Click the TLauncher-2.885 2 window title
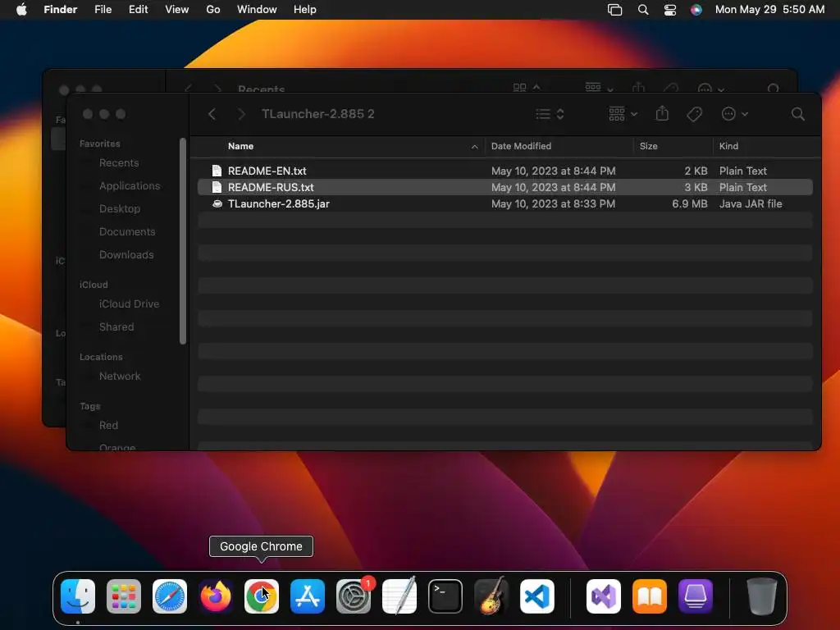 (317, 114)
